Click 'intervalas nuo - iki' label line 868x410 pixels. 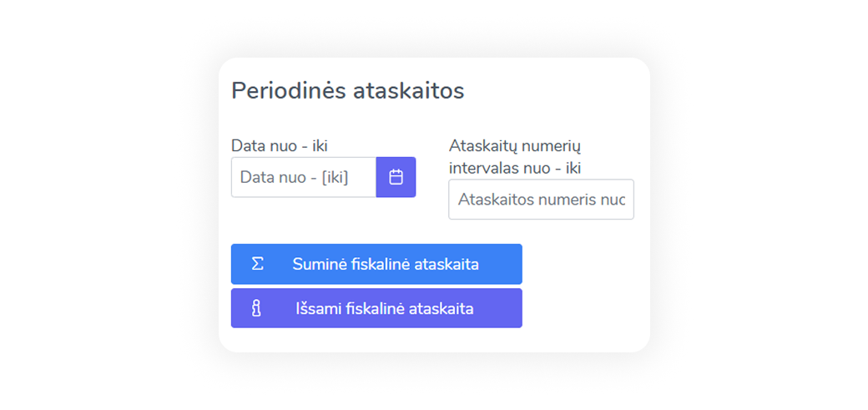coord(515,167)
